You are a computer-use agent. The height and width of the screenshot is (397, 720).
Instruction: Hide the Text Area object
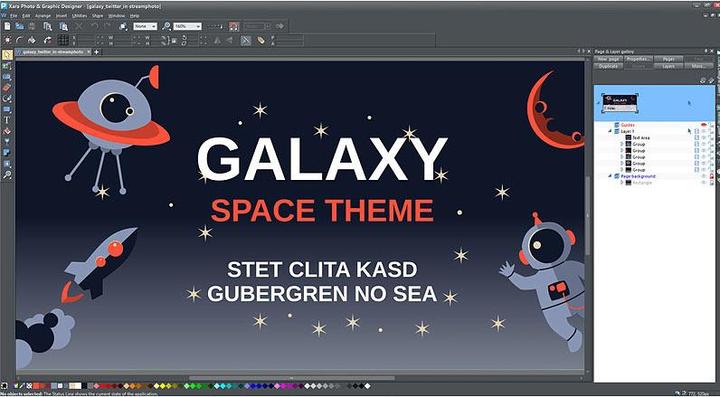(703, 138)
